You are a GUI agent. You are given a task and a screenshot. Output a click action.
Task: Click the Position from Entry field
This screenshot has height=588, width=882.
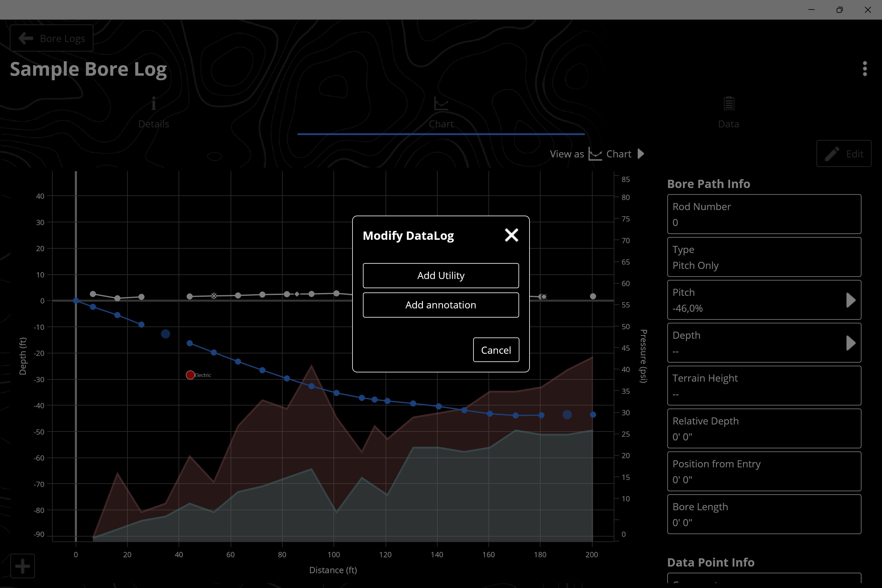764,471
